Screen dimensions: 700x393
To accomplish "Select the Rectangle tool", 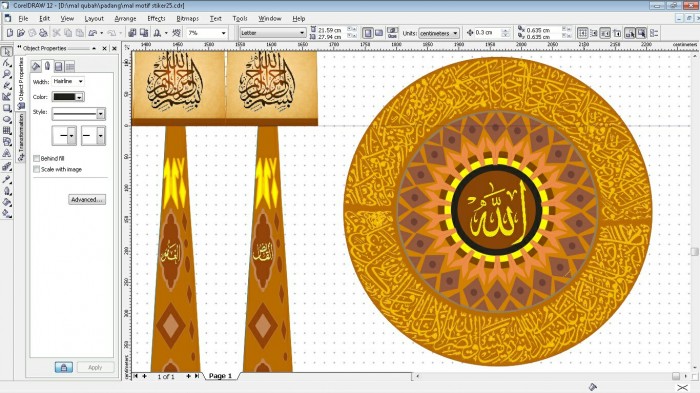I will tap(7, 108).
